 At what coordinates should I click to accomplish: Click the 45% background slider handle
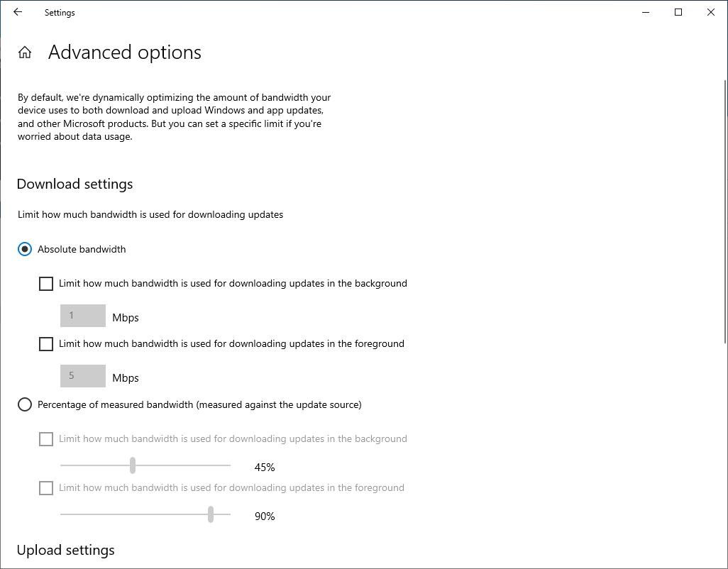[133, 465]
